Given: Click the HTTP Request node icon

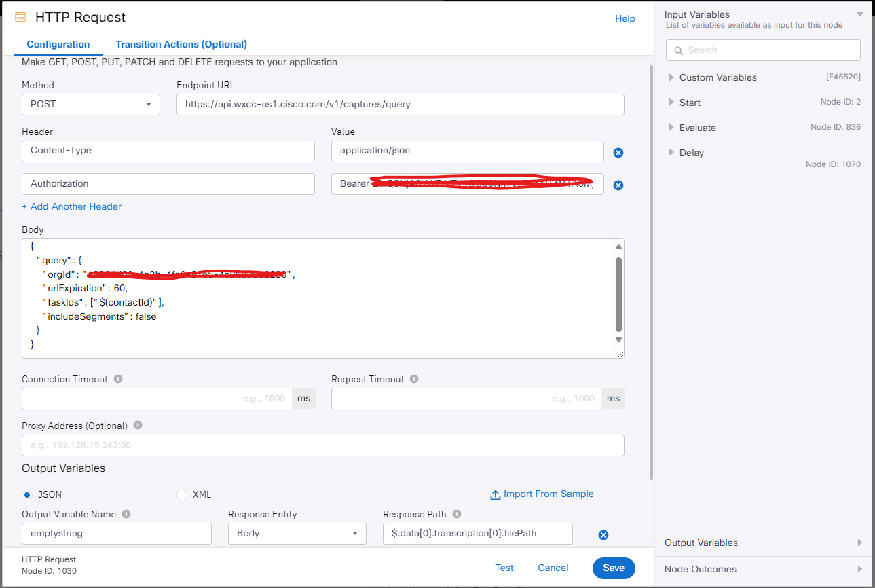Looking at the screenshot, I should [x=20, y=17].
